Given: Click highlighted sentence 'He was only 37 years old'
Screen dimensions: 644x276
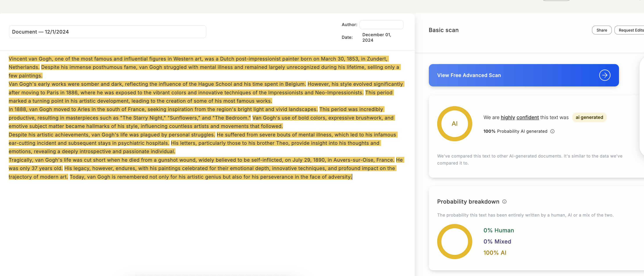Looking at the screenshot, I should (x=35, y=168).
